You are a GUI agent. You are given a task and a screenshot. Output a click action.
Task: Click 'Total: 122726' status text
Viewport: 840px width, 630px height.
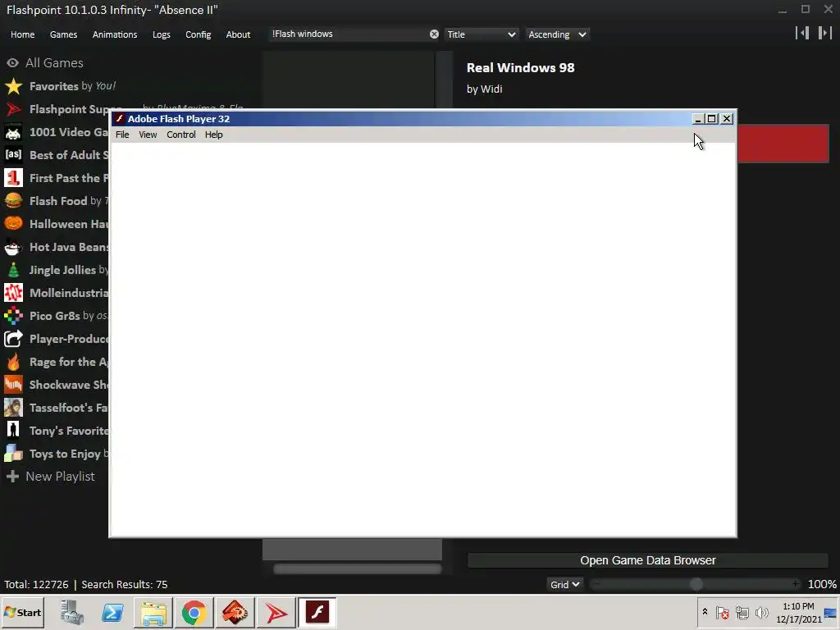[x=36, y=584]
